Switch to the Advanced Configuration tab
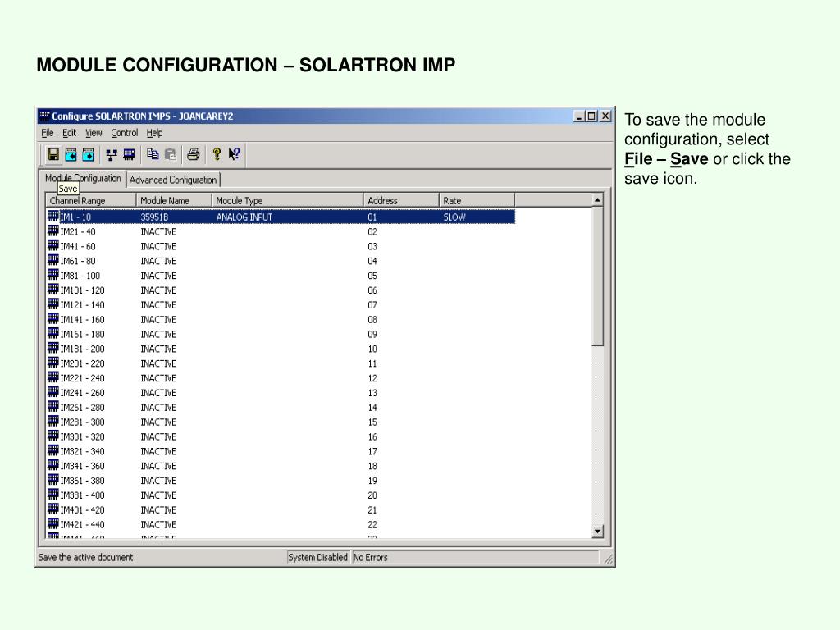 173,180
